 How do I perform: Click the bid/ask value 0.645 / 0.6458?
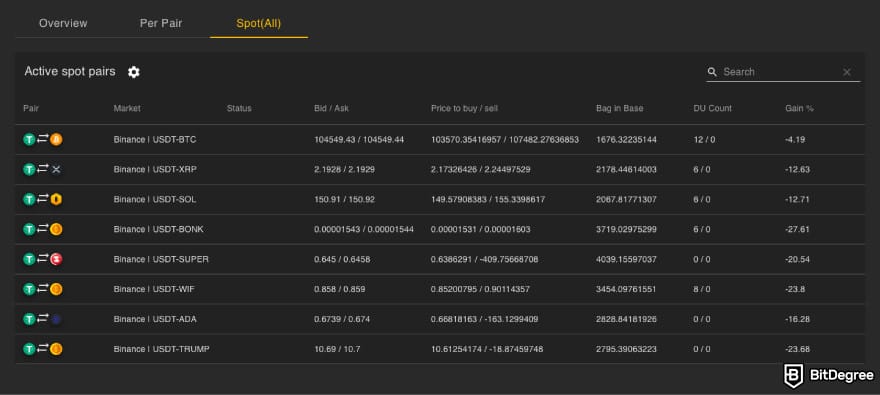click(342, 259)
